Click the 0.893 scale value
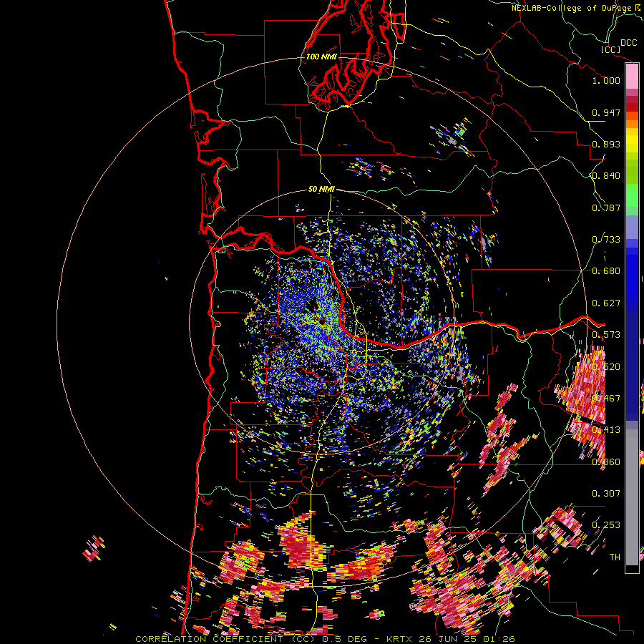The image size is (644, 644). (606, 144)
